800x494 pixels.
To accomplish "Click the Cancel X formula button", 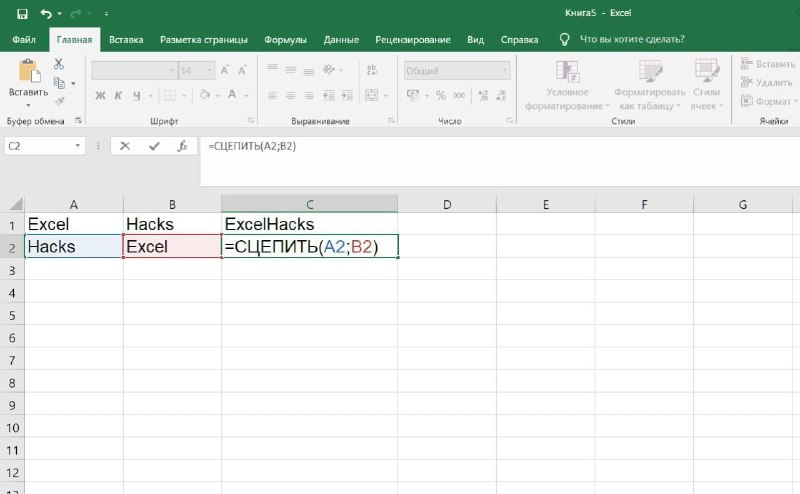I will tap(125, 146).
